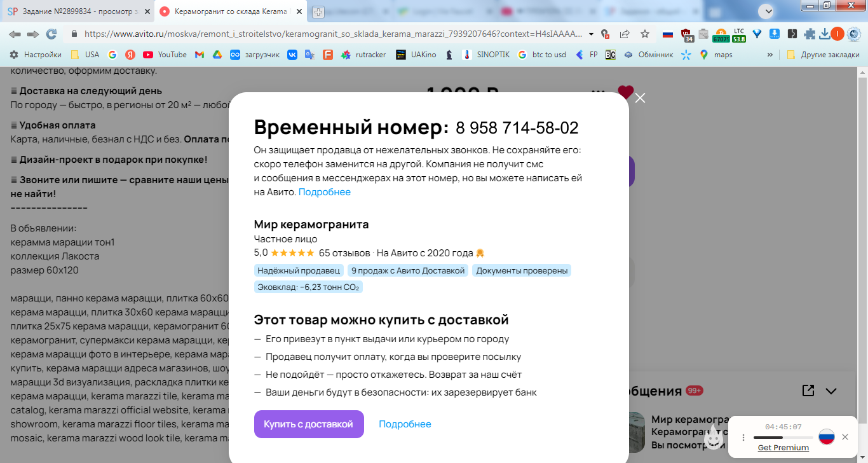Image resolution: width=868 pixels, height=463 pixels.
Task: Close the Керамогранит со склада tab
Action: (300, 11)
